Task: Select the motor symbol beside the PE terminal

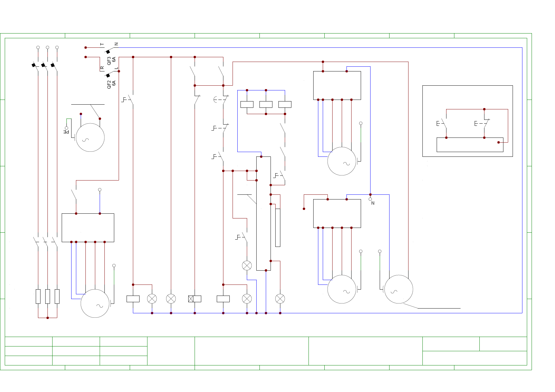Action: tap(90, 138)
